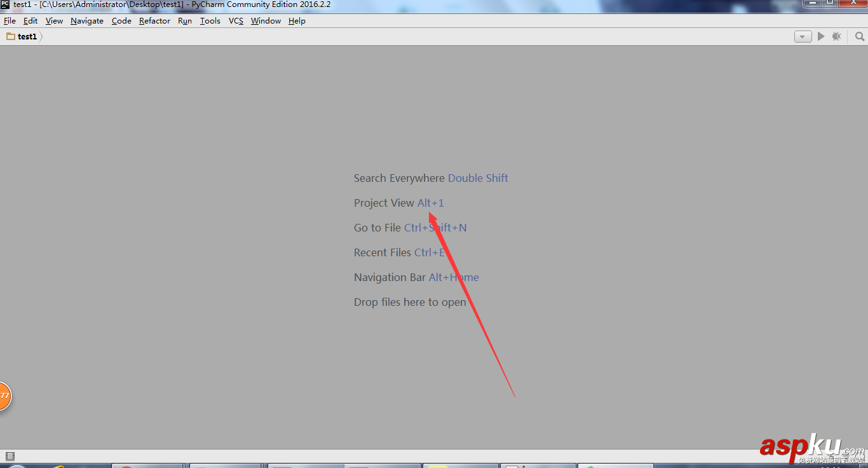Open the Navigate menu
Viewport: 868px width, 468px height.
pos(87,21)
